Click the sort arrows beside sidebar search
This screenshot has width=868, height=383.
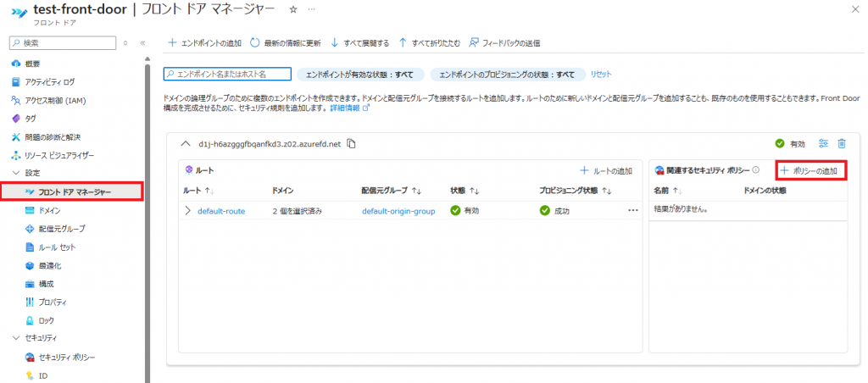click(125, 42)
